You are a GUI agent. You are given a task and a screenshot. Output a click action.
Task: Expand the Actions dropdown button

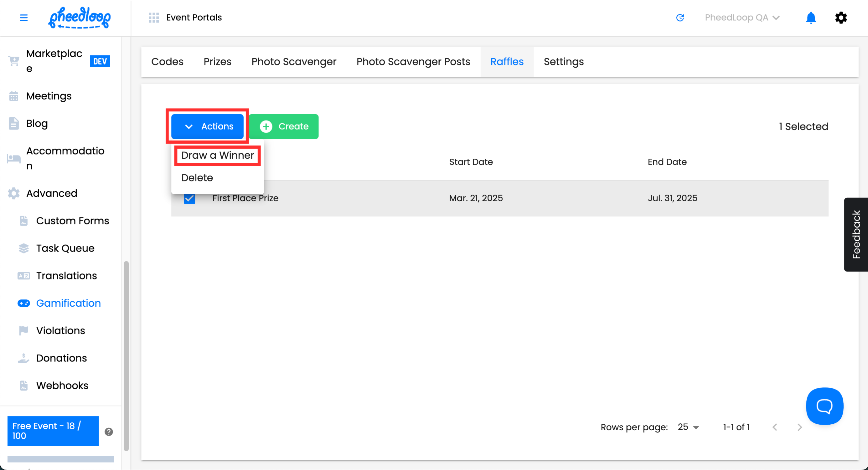click(207, 127)
